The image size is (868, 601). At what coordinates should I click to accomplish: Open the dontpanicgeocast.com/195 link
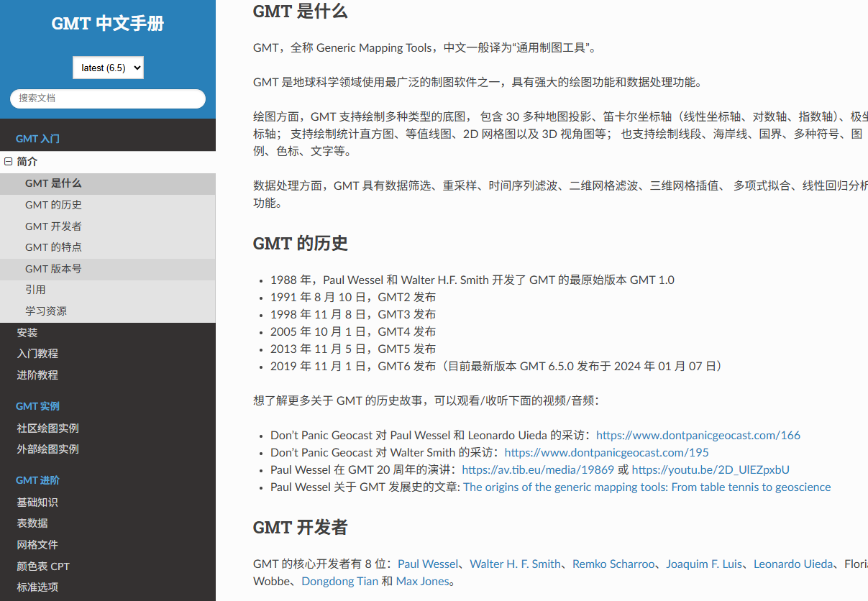606,452
